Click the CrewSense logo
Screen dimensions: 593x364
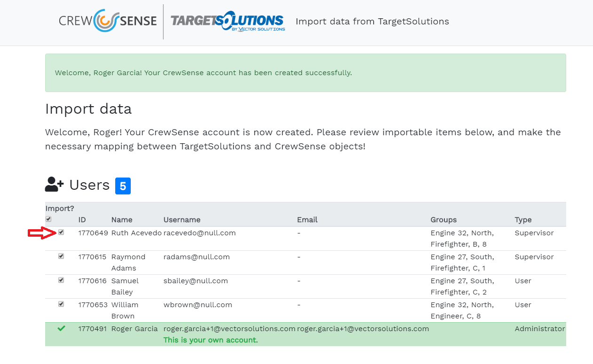[108, 21]
